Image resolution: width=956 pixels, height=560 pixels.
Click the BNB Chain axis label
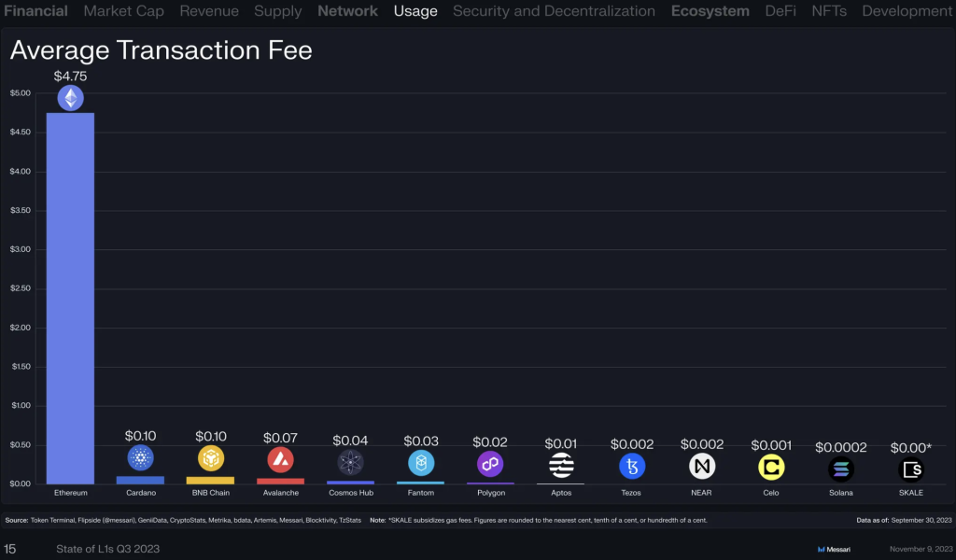211,493
